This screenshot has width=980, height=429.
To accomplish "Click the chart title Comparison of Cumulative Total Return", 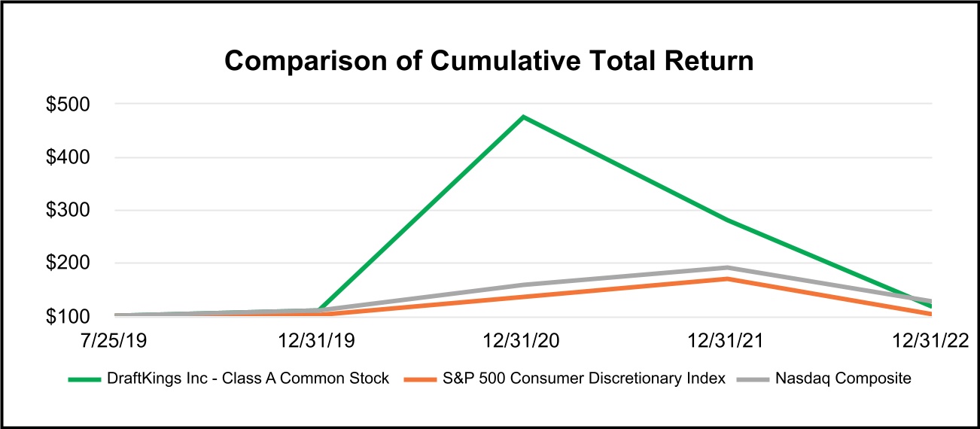I will coord(489,62).
